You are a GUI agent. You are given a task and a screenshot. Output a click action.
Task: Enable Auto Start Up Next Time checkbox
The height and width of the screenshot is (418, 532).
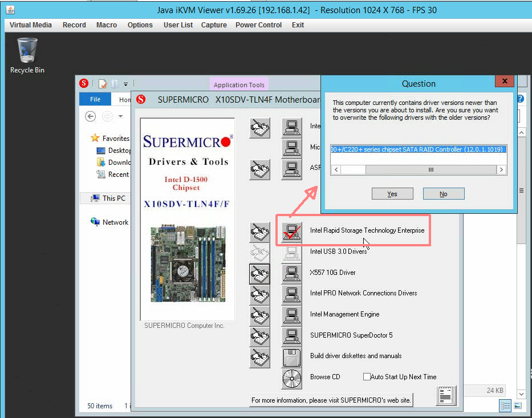(x=367, y=376)
